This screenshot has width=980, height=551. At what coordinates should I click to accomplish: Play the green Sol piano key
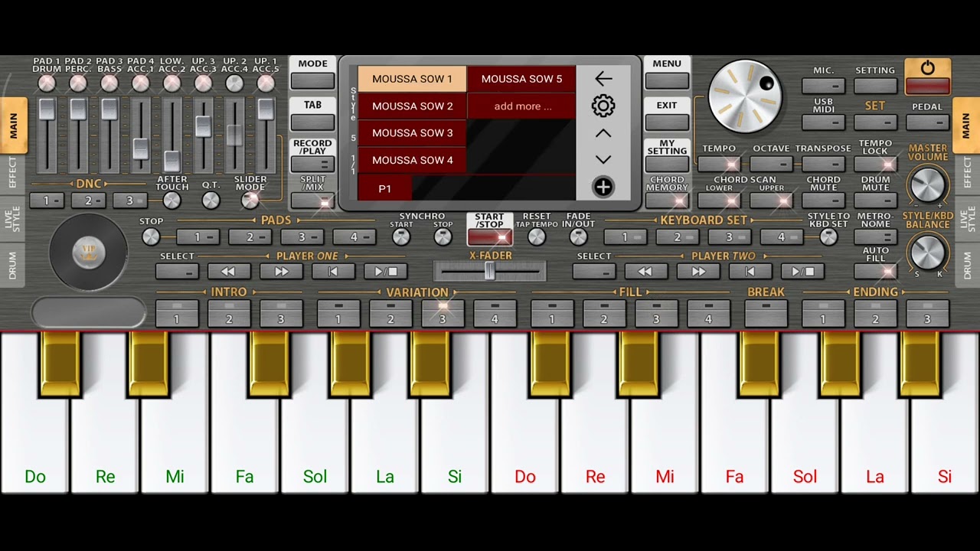coord(315,429)
